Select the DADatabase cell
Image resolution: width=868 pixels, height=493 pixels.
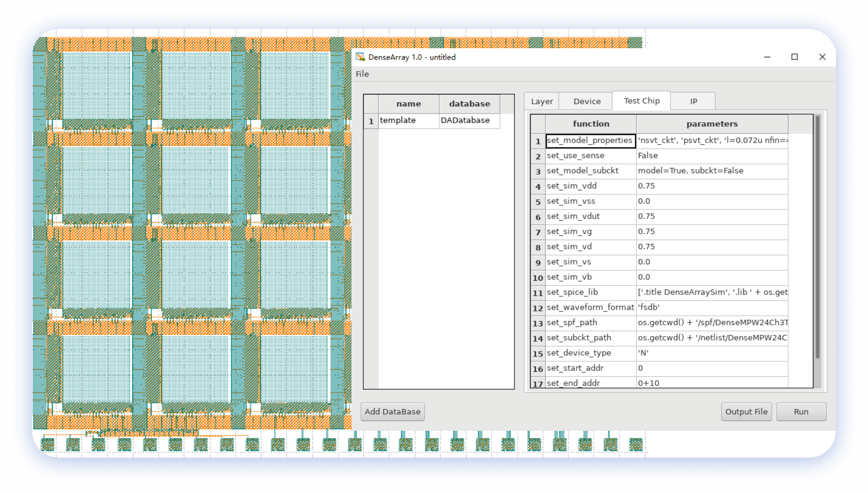tap(469, 121)
